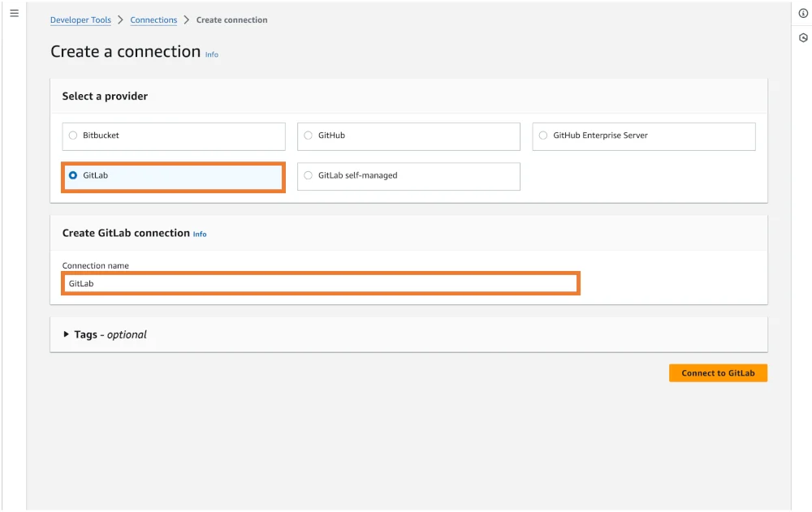
Task: Click the GitHub provider card
Action: [408, 136]
